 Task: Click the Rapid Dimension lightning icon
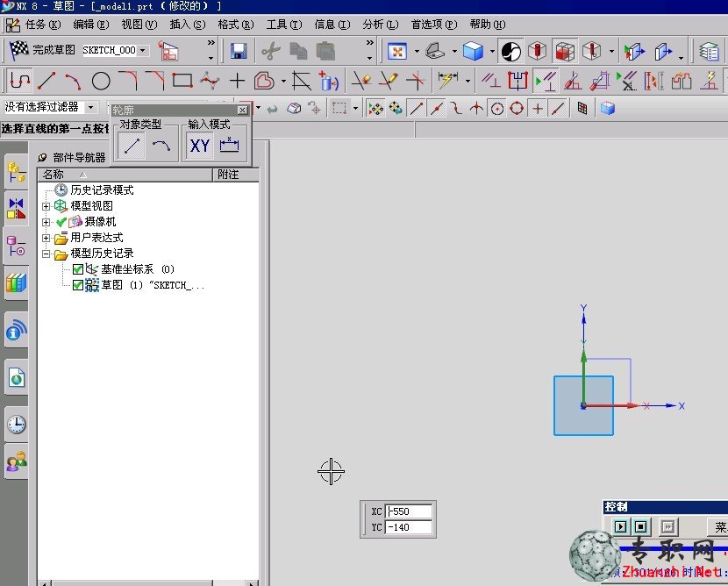[447, 81]
